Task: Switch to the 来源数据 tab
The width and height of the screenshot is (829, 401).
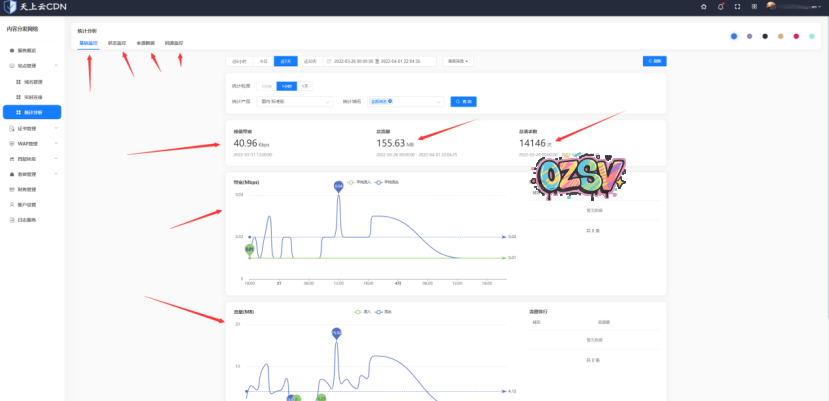Action: pyautogui.click(x=145, y=43)
